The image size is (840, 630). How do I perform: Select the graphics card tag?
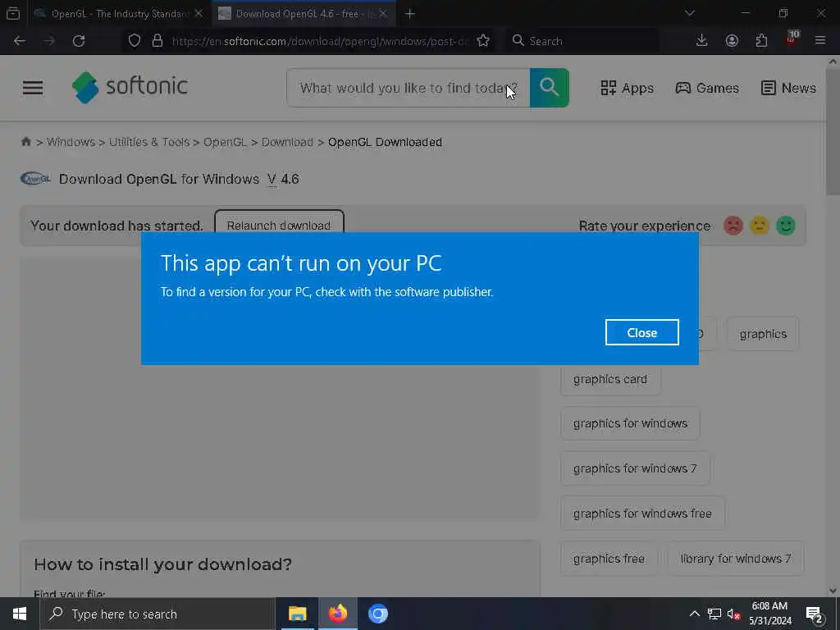(610, 379)
